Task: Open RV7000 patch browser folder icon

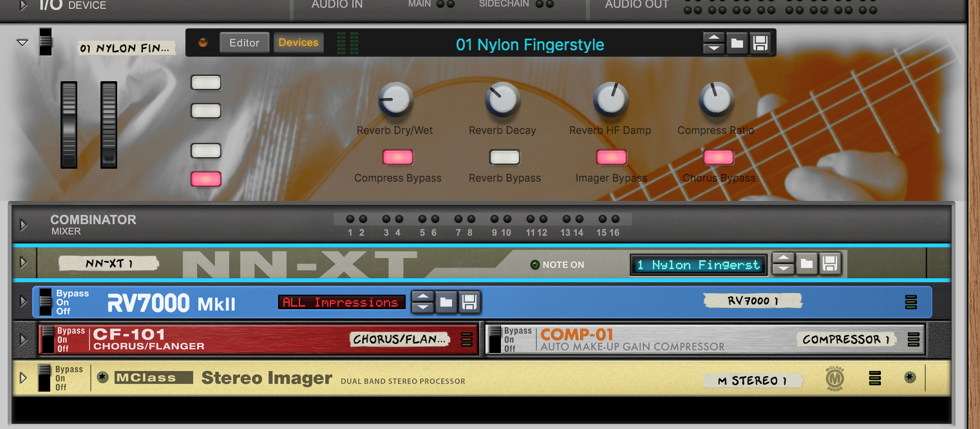Action: 446,301
